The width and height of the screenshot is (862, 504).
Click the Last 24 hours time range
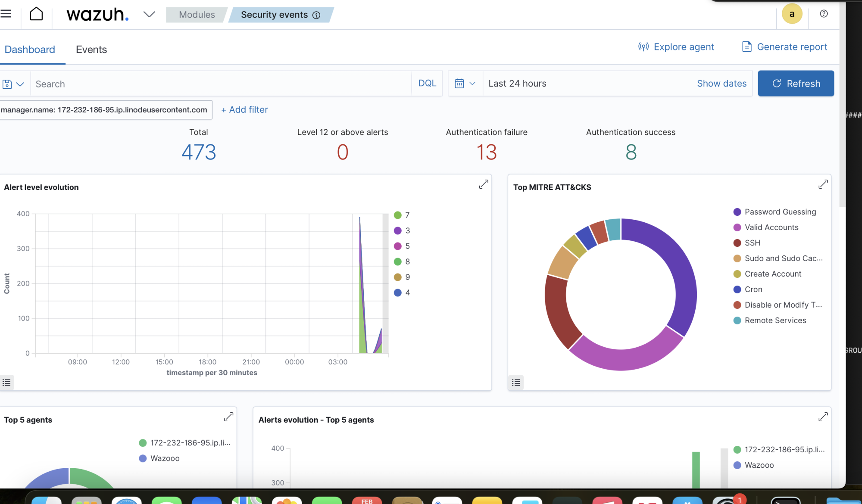pyautogui.click(x=517, y=84)
